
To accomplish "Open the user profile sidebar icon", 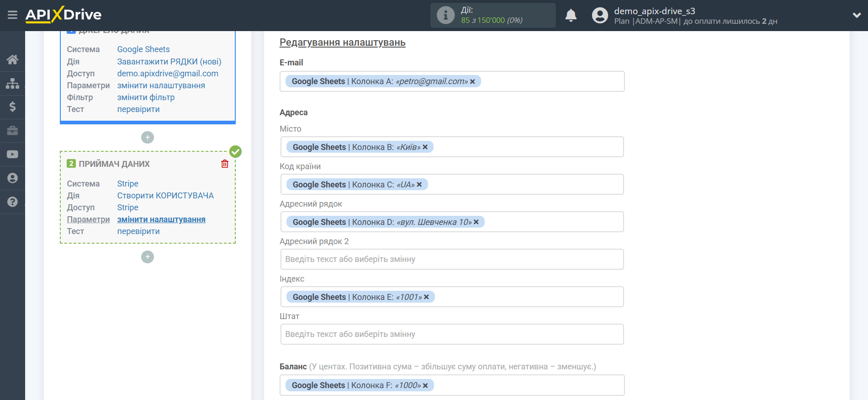I will 12,178.
